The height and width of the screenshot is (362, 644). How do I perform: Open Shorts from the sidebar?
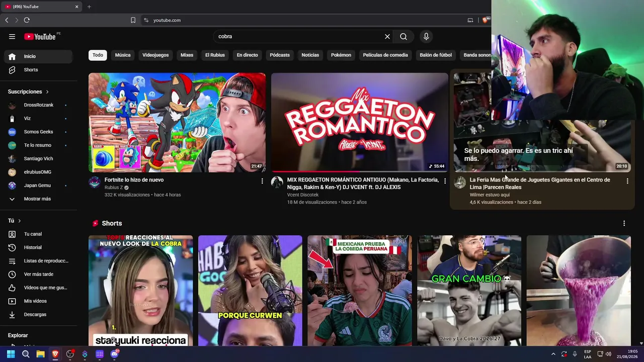[38, 70]
